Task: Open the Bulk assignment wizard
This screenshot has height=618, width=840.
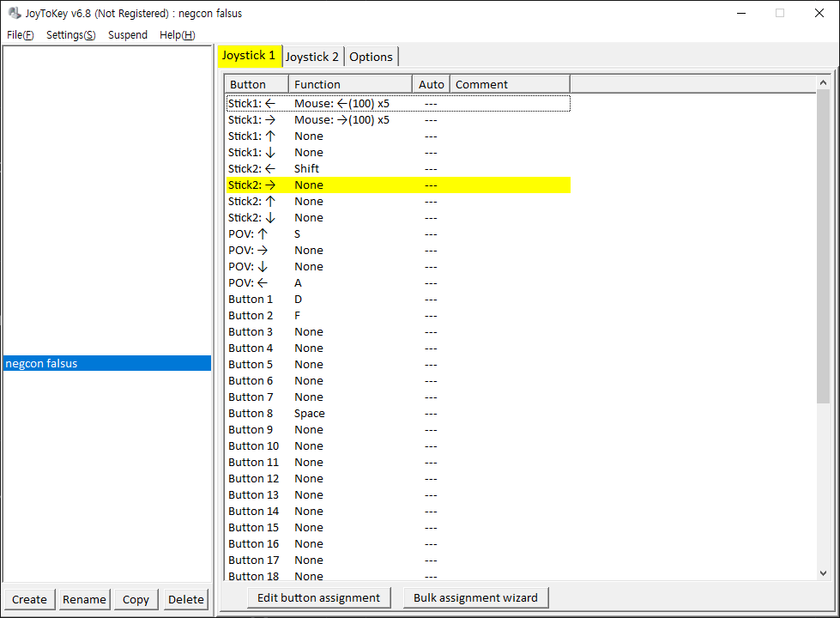Action: [475, 597]
